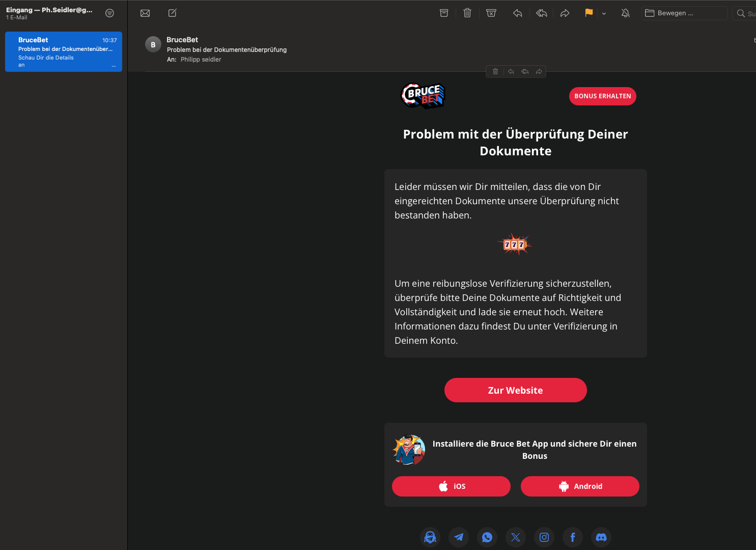Reply to the BruceBet email
The image size is (756, 550).
click(518, 13)
